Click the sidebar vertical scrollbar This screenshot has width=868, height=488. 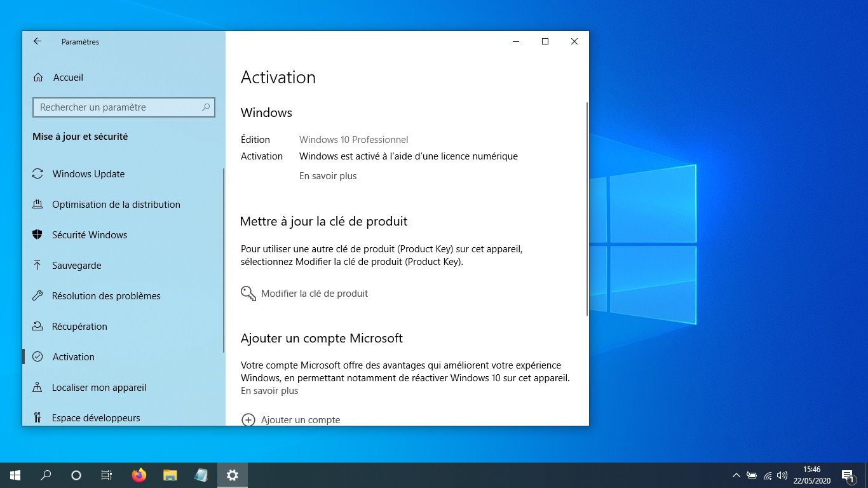coord(224,261)
